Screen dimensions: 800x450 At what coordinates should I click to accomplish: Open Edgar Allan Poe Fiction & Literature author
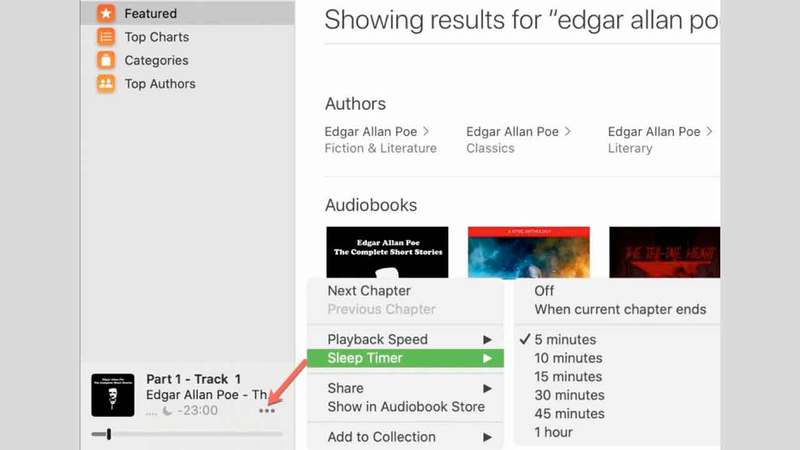[x=380, y=139]
